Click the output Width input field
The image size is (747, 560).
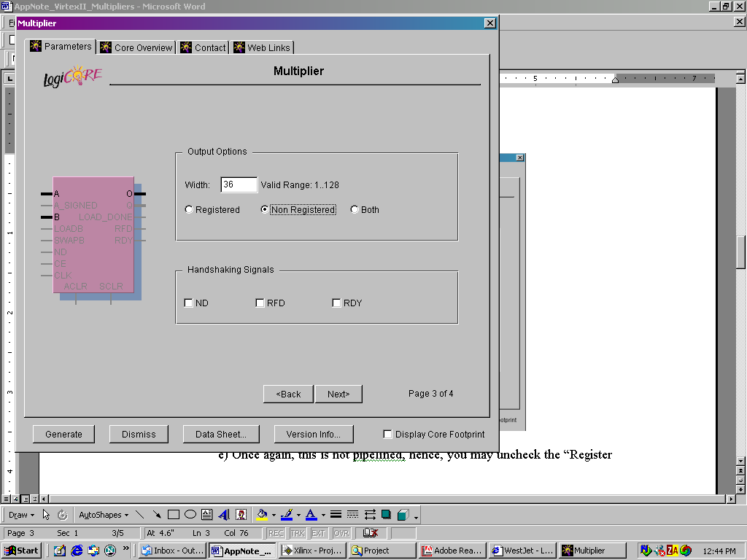239,185
